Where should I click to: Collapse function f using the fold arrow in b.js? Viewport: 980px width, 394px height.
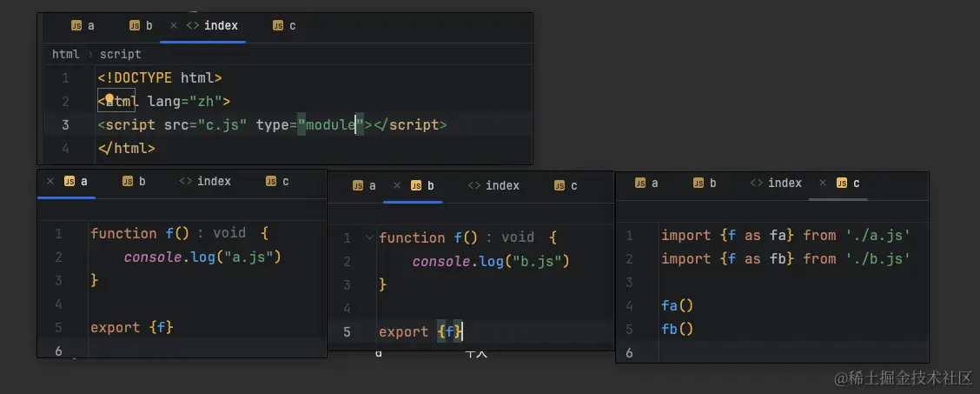(x=369, y=237)
